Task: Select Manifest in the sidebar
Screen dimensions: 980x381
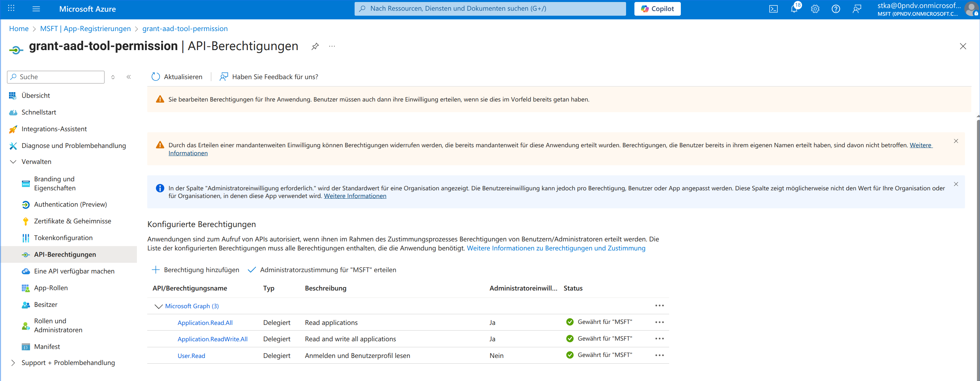Action: [47, 346]
